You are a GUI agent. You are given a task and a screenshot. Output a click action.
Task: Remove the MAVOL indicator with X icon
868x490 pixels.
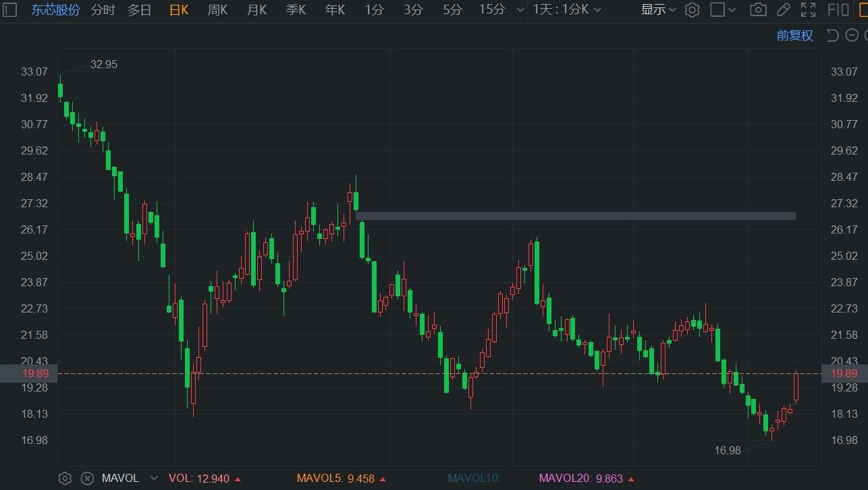(x=87, y=479)
